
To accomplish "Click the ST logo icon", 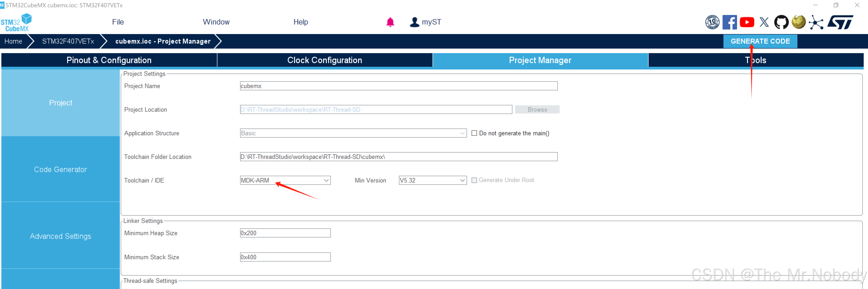I will point(840,23).
